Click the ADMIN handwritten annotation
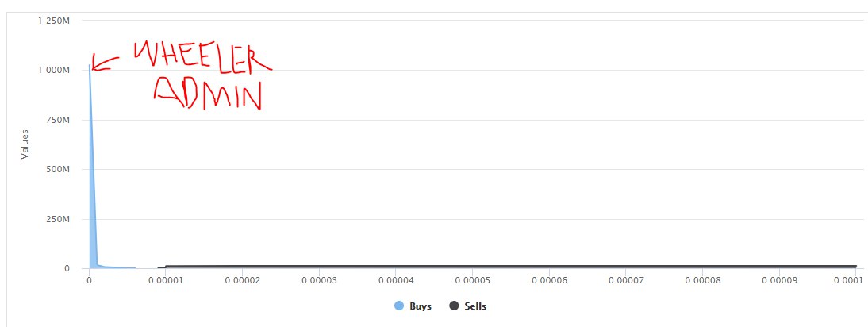The width and height of the screenshot is (868, 327). click(x=208, y=92)
